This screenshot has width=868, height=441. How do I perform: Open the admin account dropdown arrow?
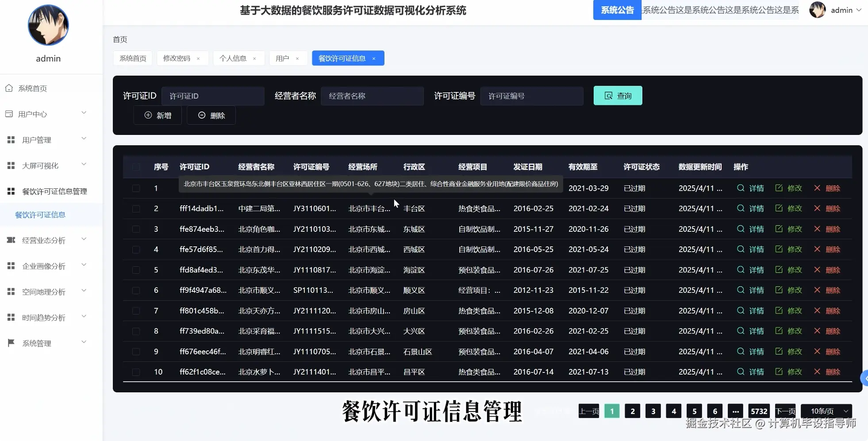[859, 10]
